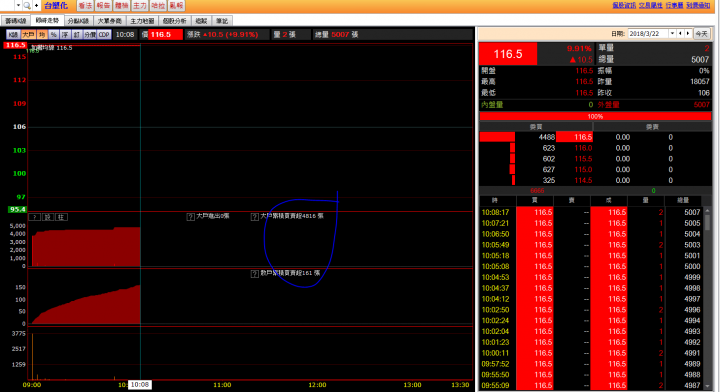Click the last link at top right

tap(698, 5)
